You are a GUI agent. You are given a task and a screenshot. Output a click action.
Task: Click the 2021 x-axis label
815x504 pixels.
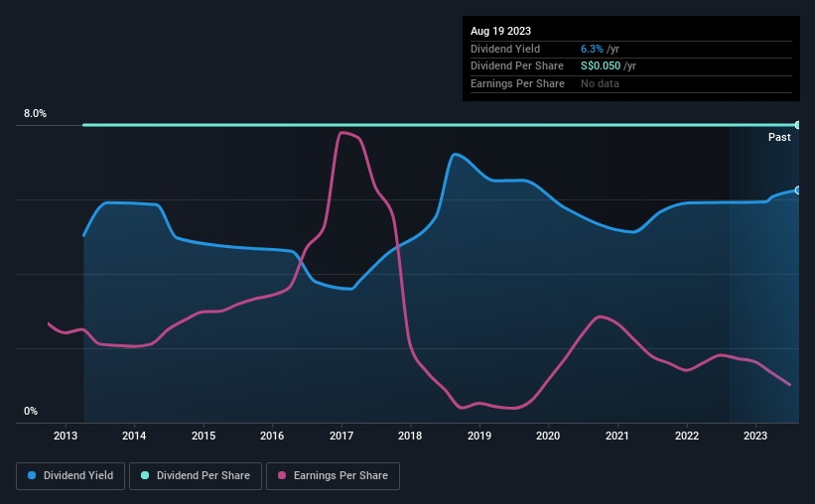[x=617, y=436]
